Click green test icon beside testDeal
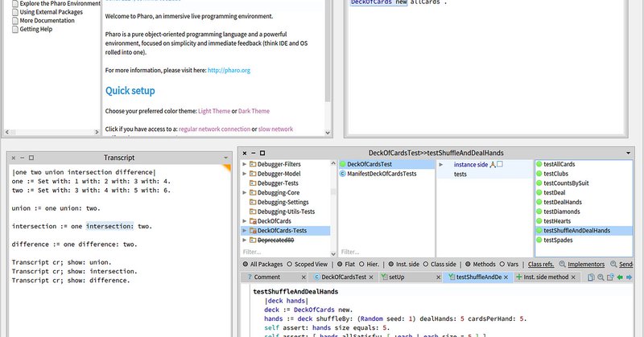 tap(539, 192)
